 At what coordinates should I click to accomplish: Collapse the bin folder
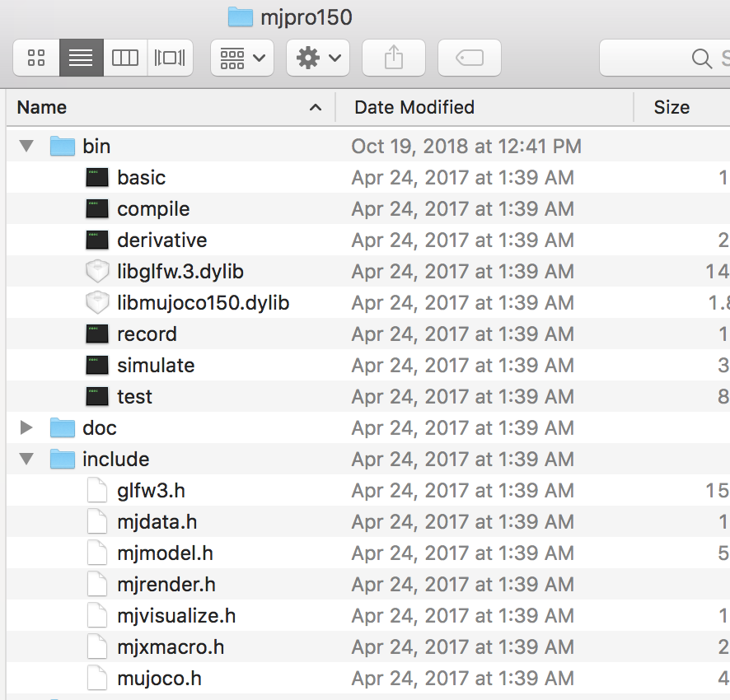click(x=26, y=146)
